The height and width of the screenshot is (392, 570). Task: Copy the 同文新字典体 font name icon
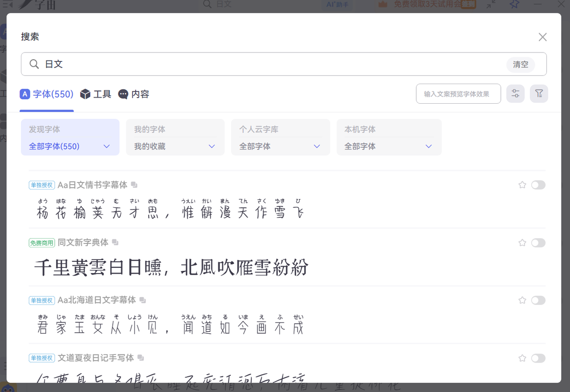pyautogui.click(x=115, y=242)
